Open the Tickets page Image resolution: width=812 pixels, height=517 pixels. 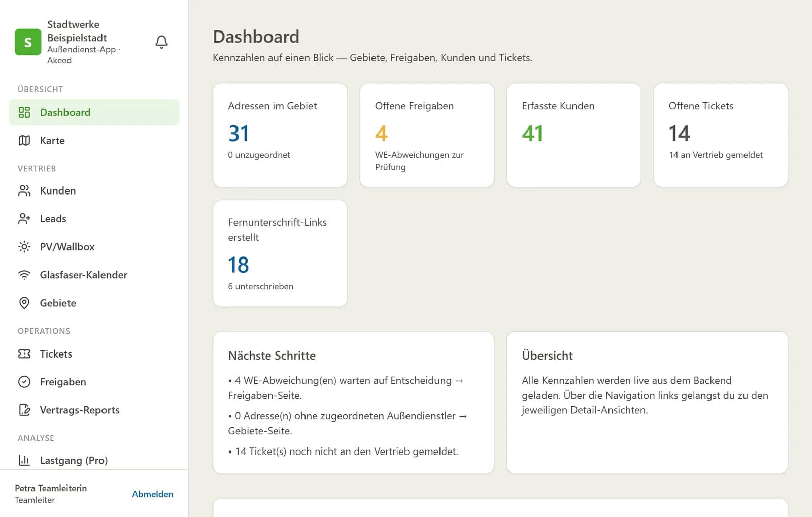pos(94,354)
